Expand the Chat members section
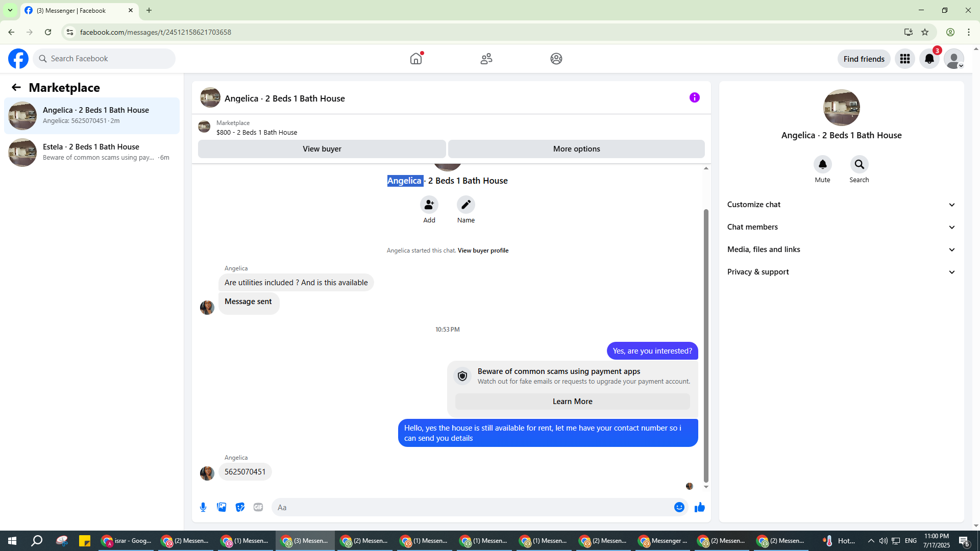980x551 pixels. 841,227
